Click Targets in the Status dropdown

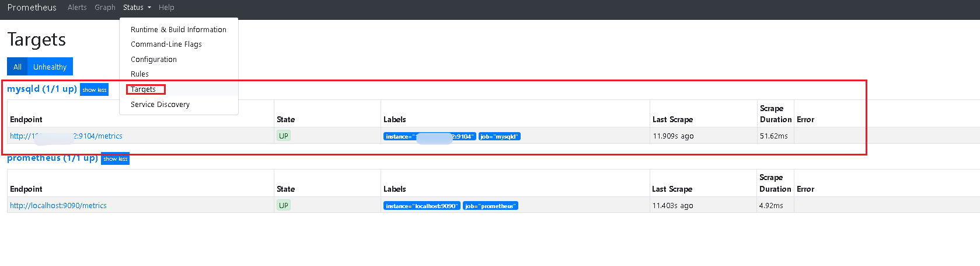pyautogui.click(x=143, y=89)
